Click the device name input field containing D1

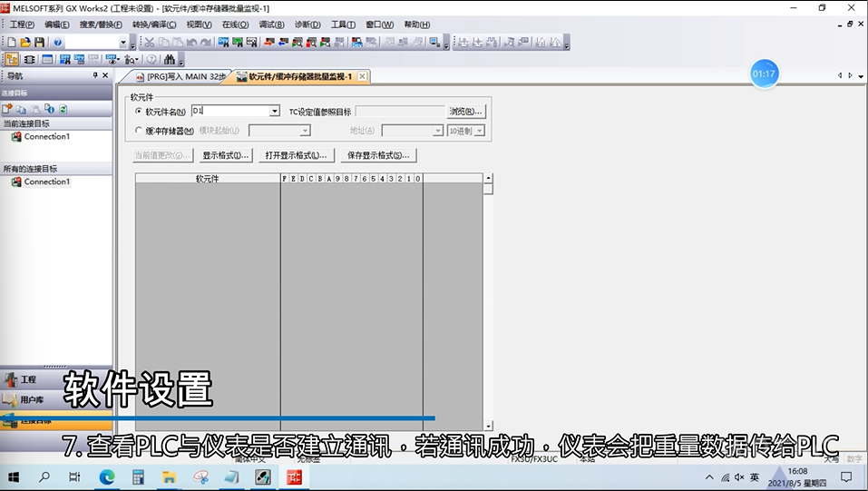(230, 111)
